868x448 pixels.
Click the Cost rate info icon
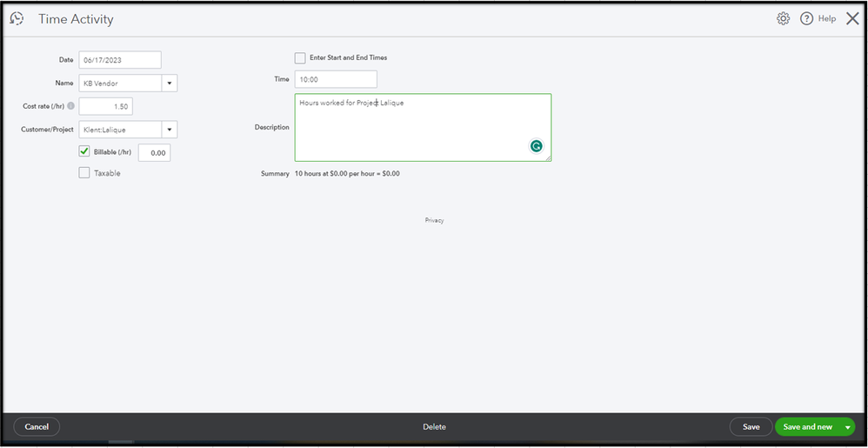click(x=70, y=106)
